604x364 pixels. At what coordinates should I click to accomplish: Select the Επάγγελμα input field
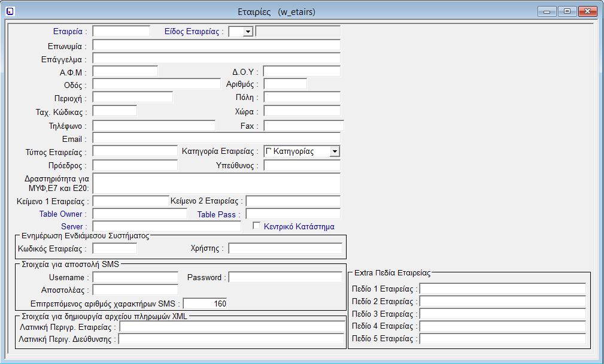click(217, 59)
